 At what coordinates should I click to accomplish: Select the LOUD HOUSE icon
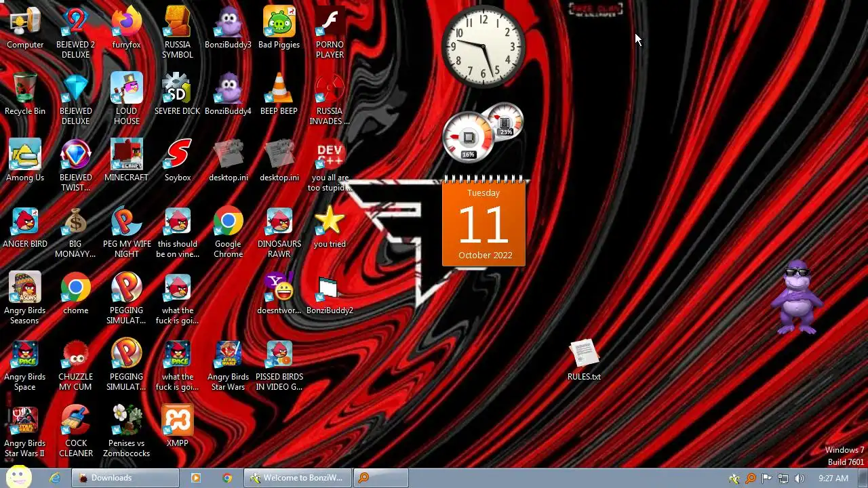click(127, 99)
